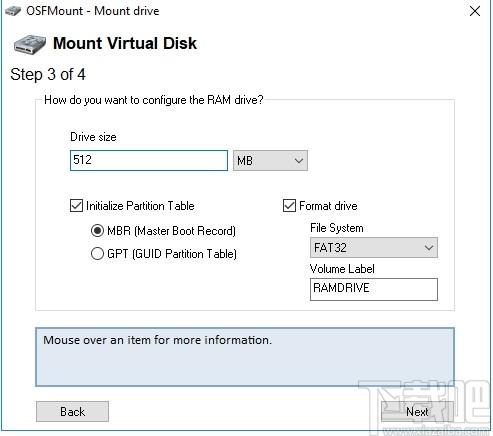The height and width of the screenshot is (436, 493).
Task: Click the Drive size input field
Action: (x=149, y=160)
